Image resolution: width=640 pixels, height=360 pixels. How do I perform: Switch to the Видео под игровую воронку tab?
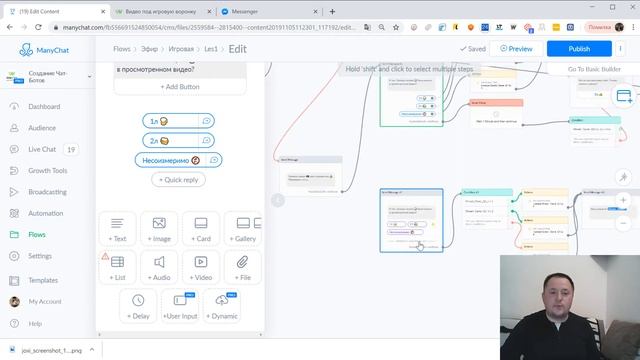(x=162, y=11)
